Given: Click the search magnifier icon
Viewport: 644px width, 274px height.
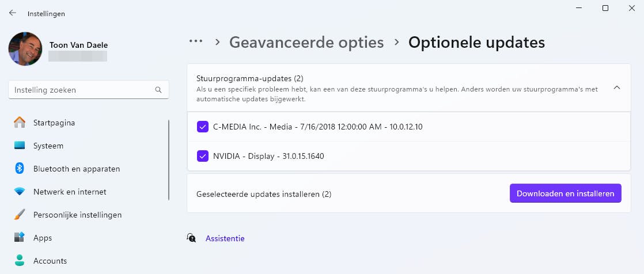Looking at the screenshot, I should point(158,90).
